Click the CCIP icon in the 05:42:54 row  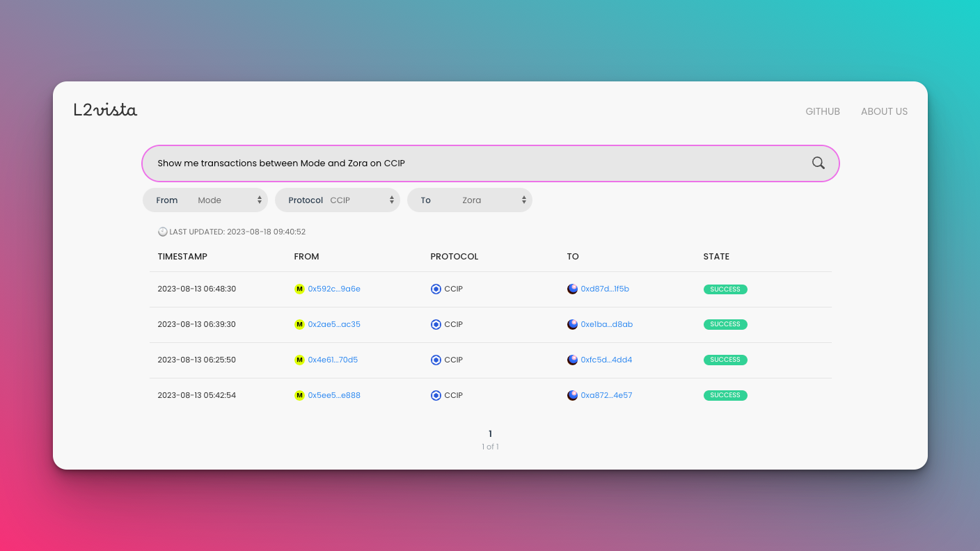pyautogui.click(x=436, y=395)
